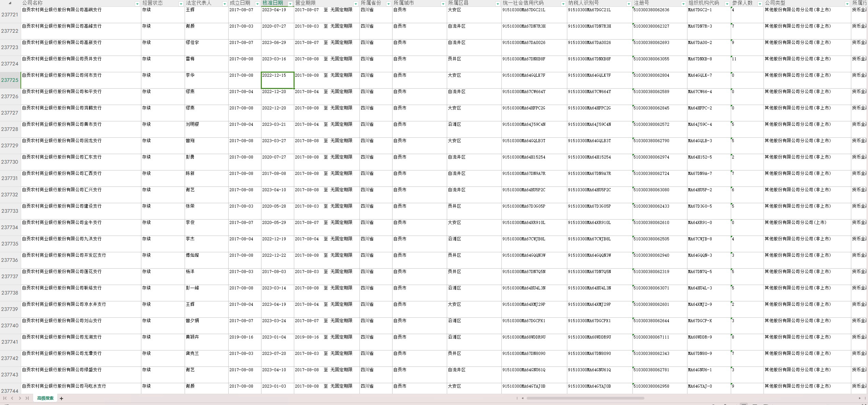
Task: Select legal representative cell 刘明樱
Action: (207, 129)
